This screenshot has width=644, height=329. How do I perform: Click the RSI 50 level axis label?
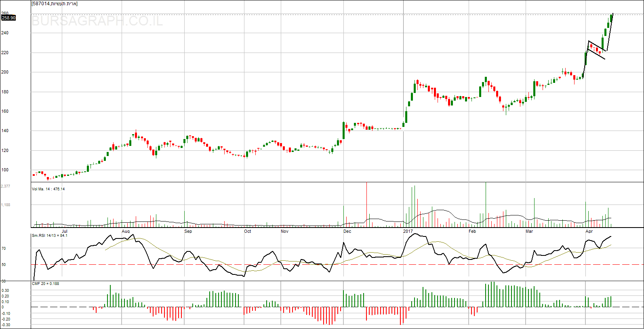4,265
